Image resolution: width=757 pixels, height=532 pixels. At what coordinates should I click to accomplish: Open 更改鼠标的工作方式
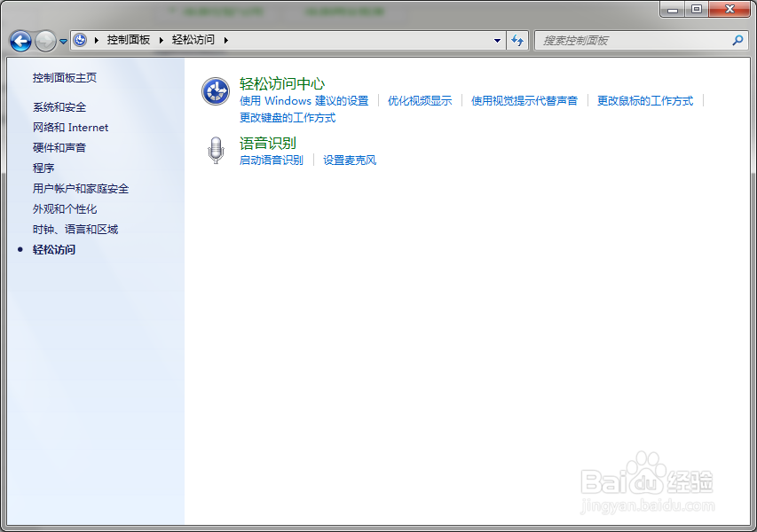point(645,100)
